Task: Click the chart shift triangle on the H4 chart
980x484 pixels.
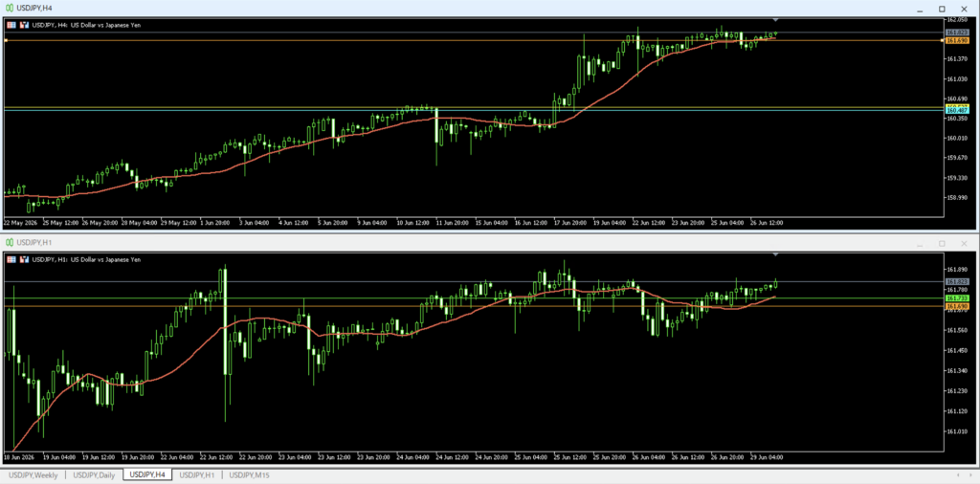Action: tap(775, 21)
